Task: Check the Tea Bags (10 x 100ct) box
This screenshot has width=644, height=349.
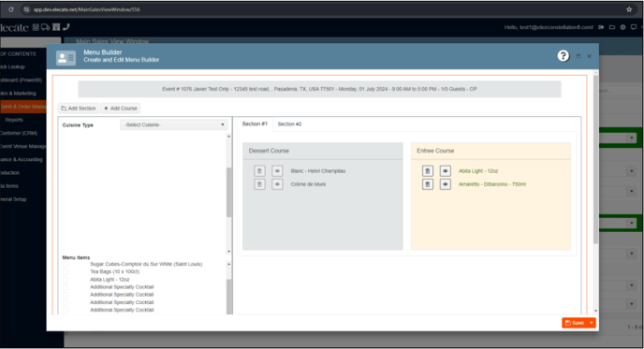Action: [x=66, y=272]
